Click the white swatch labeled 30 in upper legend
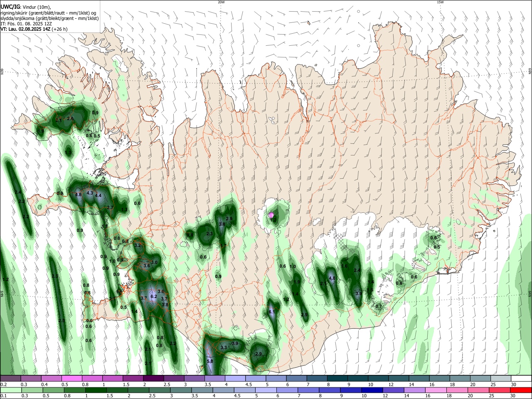Screen dimensions: 532x399 click(521, 378)
